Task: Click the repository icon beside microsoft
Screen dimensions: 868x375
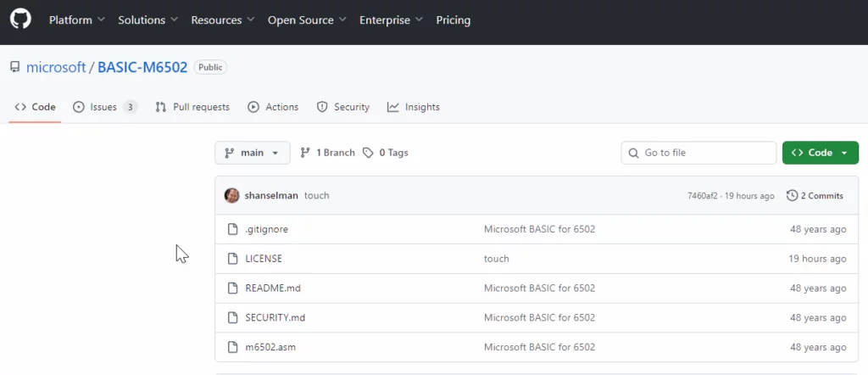Action: pos(14,68)
